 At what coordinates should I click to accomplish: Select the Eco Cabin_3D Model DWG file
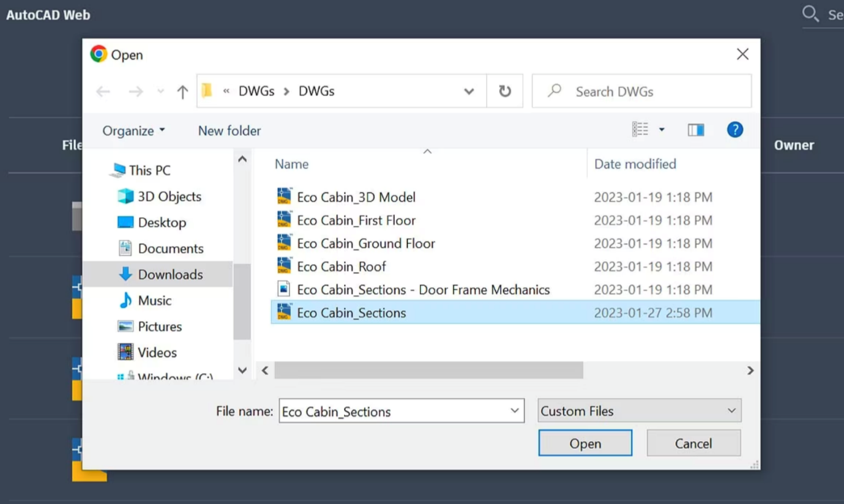(356, 197)
